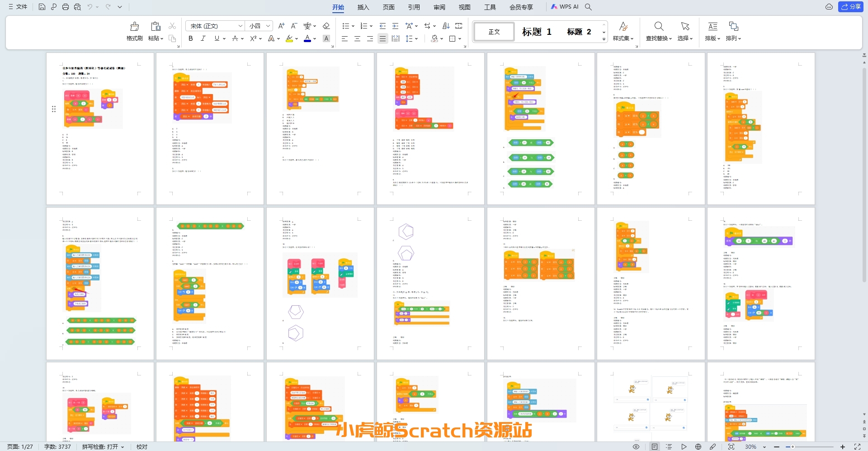Apply the 标题 2 heading style
This screenshot has height=451, width=868.
coord(579,32)
